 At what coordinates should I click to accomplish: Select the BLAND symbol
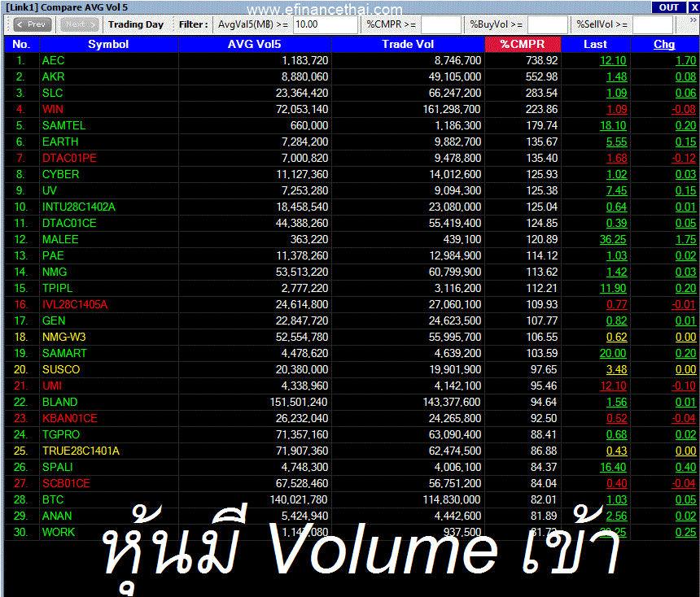(59, 403)
